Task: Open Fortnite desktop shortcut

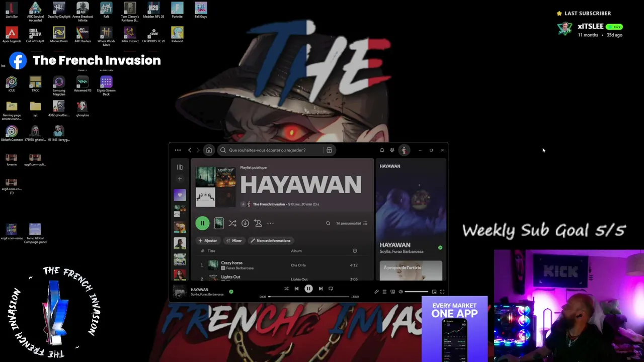Action: coord(177,11)
